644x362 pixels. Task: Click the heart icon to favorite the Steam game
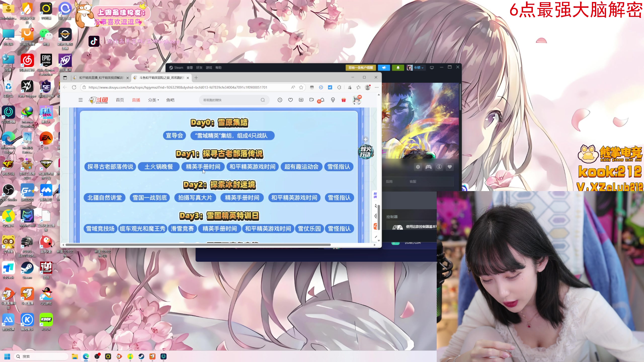click(450, 167)
